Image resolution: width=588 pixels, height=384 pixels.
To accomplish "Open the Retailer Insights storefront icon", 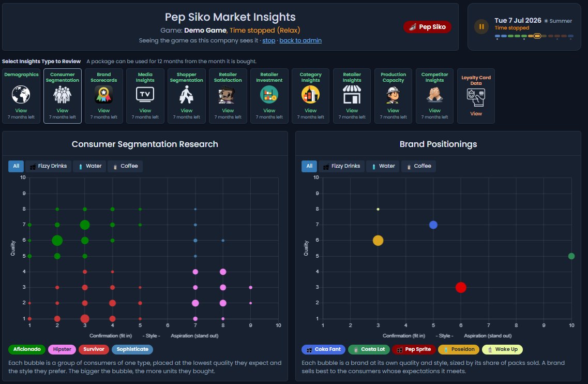I will tap(352, 95).
